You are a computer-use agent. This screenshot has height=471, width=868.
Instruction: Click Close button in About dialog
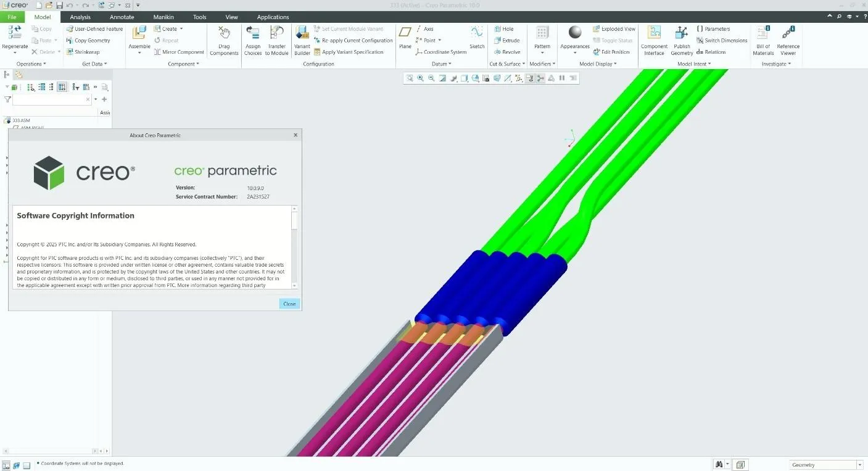(x=289, y=304)
